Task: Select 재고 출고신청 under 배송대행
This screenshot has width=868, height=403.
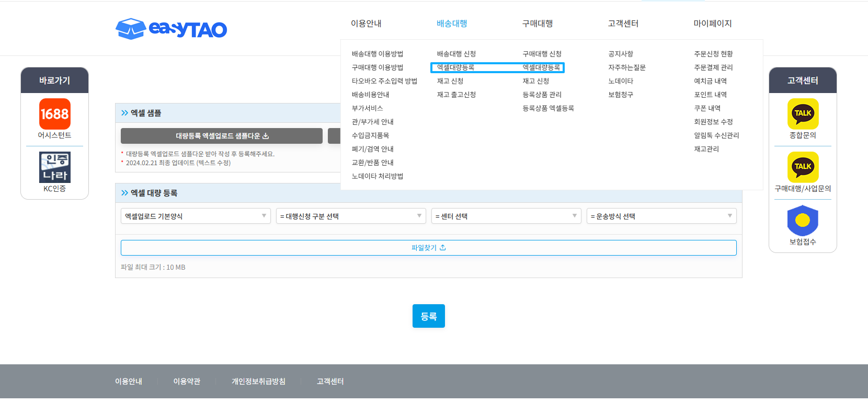Action: pyautogui.click(x=456, y=95)
